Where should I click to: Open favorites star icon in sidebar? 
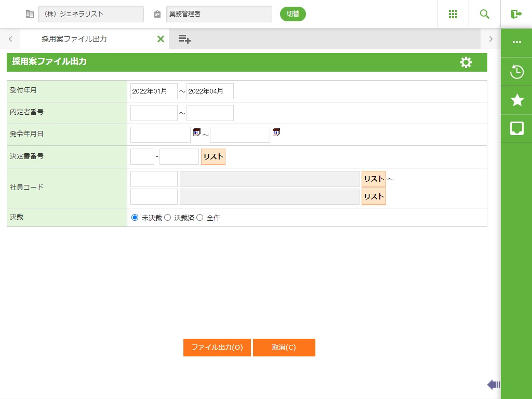pyautogui.click(x=517, y=100)
